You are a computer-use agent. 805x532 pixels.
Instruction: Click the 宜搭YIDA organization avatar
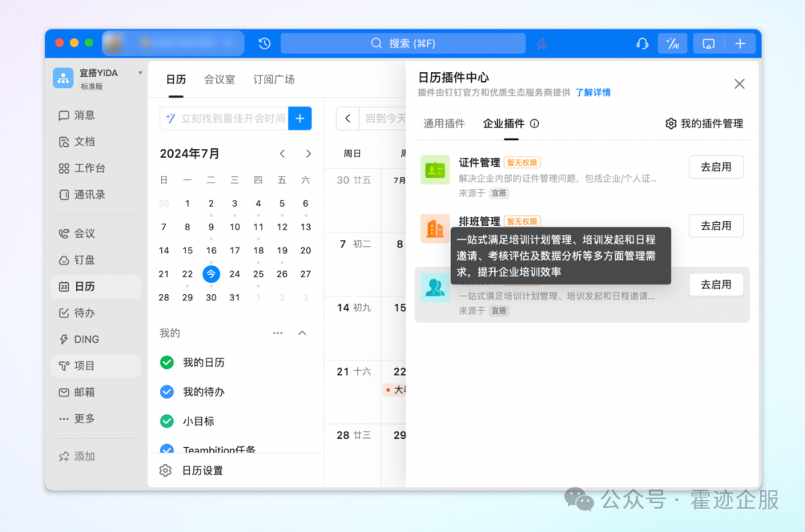[x=63, y=78]
